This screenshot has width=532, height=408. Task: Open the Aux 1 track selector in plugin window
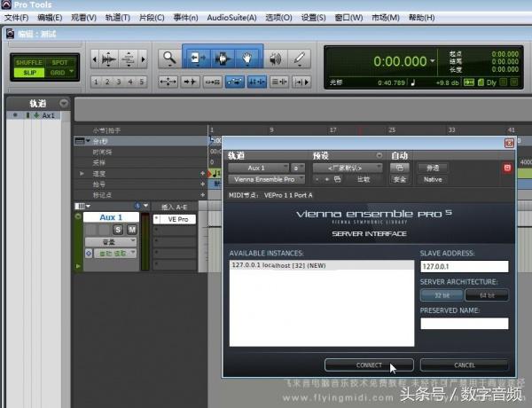[259, 168]
